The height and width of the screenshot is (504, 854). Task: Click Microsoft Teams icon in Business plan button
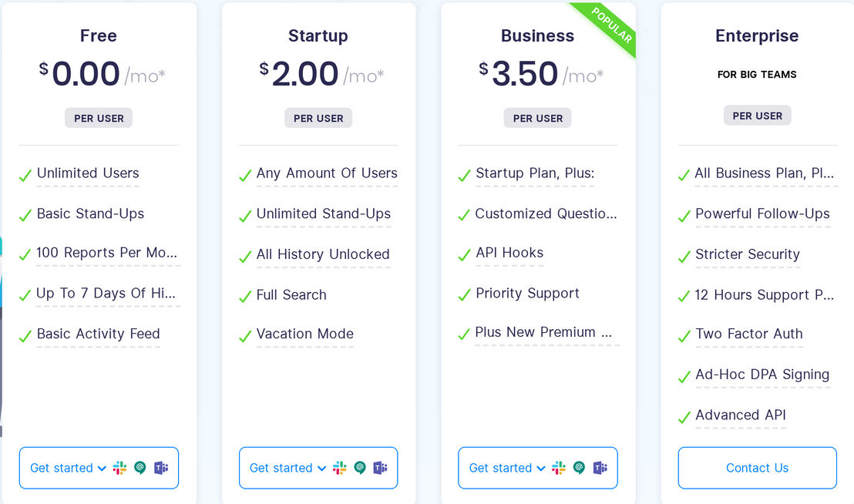pos(600,468)
